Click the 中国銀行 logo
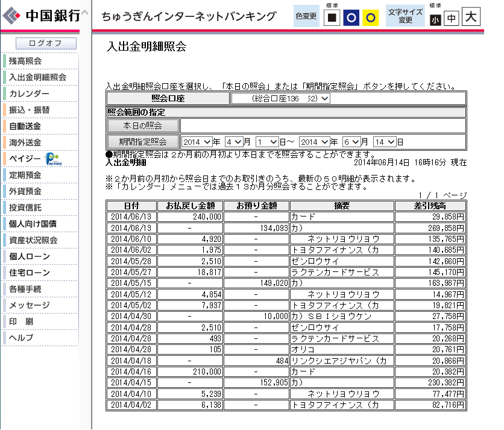504x430 pixels. pos(41,15)
